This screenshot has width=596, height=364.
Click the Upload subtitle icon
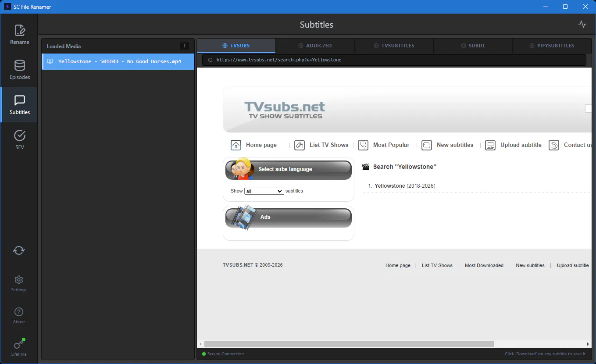click(x=490, y=145)
